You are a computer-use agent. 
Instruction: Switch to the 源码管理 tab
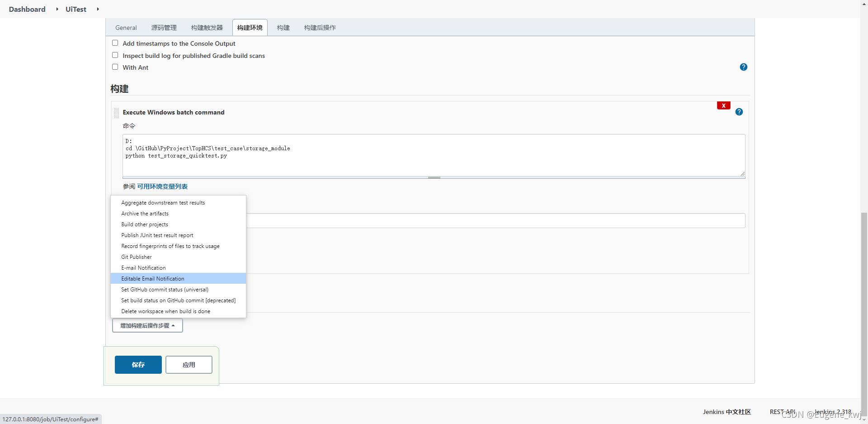[x=164, y=28]
